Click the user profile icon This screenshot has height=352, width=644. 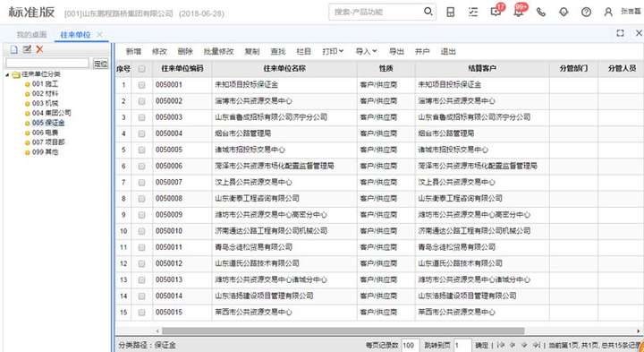[608, 12]
